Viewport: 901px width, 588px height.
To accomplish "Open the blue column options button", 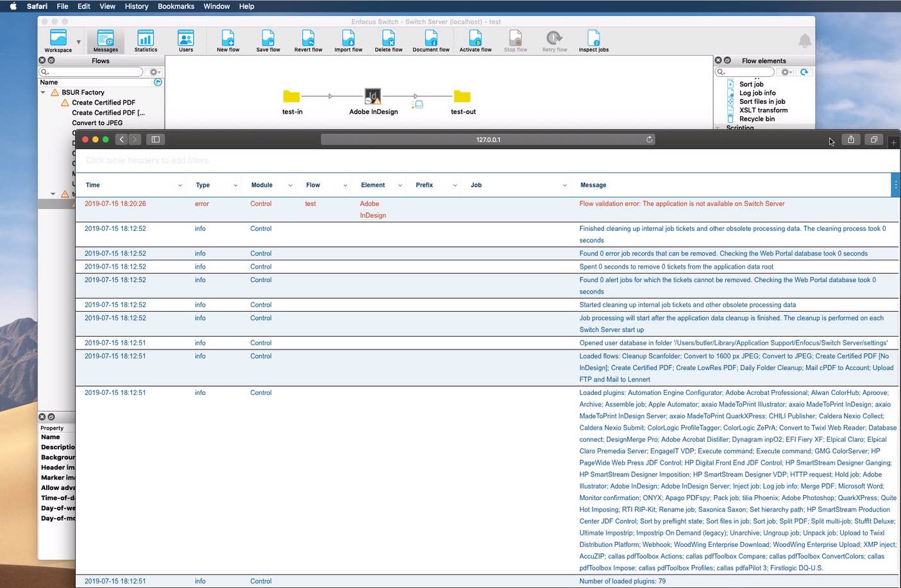I will [895, 185].
